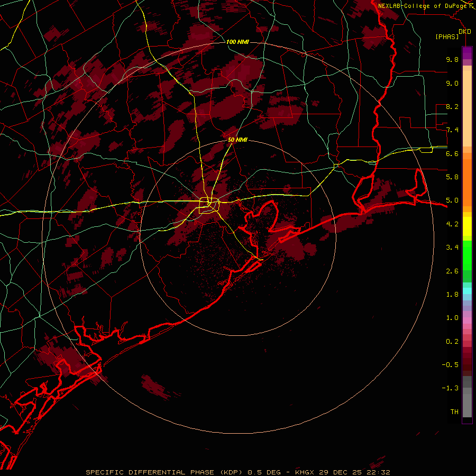Click the 29 DEC 25 22:32 timestamp

tap(354, 472)
